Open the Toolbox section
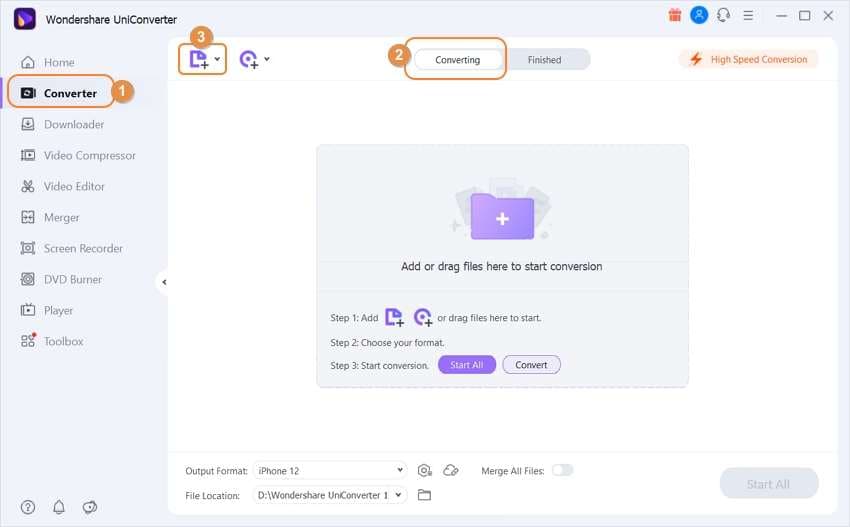The height and width of the screenshot is (527, 850). click(52, 341)
